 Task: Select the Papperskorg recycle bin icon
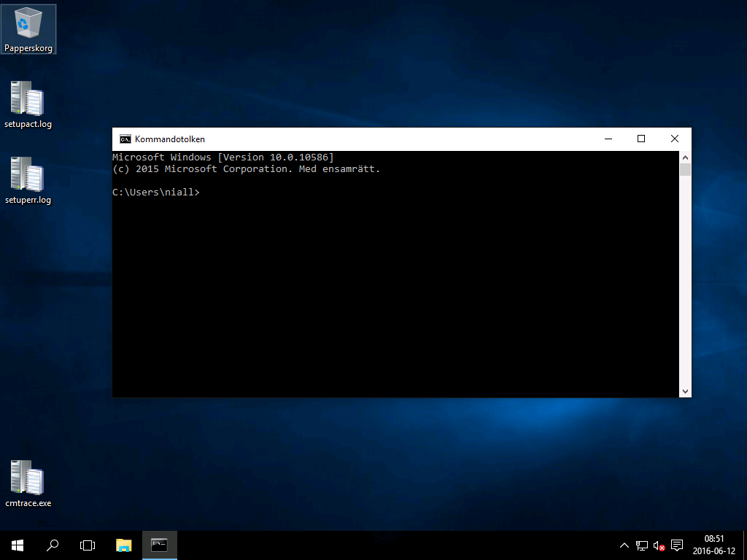pyautogui.click(x=28, y=29)
